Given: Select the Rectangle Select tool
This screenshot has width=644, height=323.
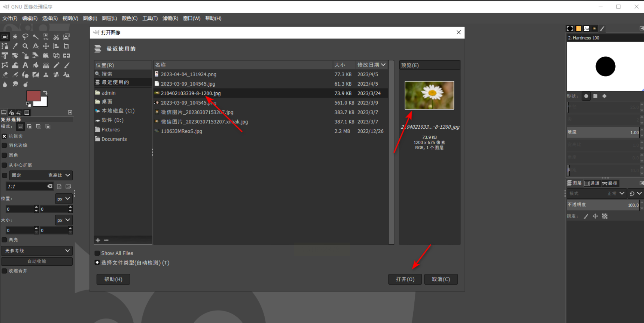Looking at the screenshot, I should point(5,37).
